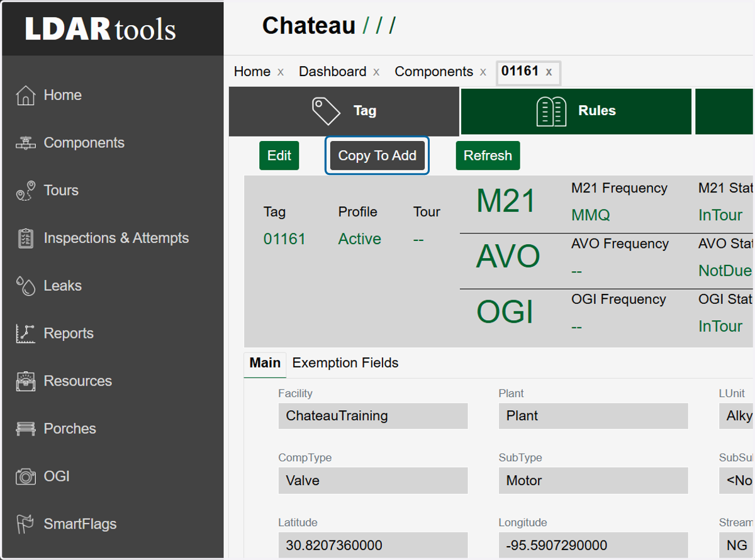Select the Main fields tab

(265, 363)
